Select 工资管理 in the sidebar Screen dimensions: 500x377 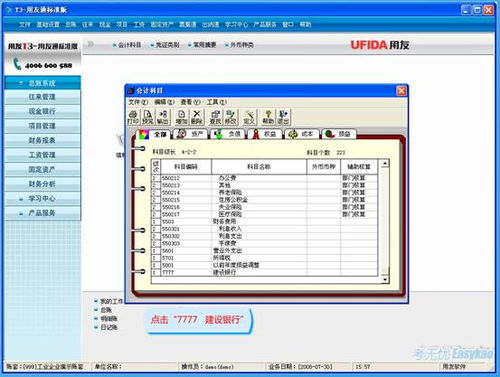click(42, 155)
